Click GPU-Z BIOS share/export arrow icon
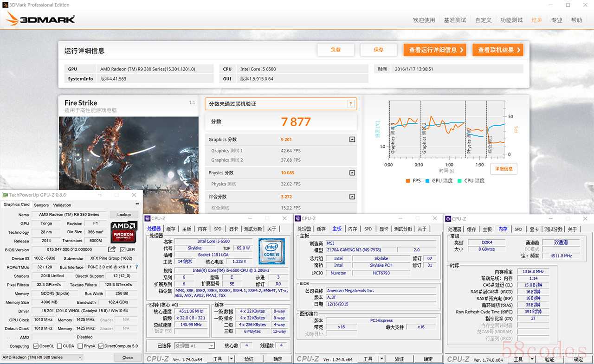This screenshot has width=594, height=364. pyautogui.click(x=112, y=249)
